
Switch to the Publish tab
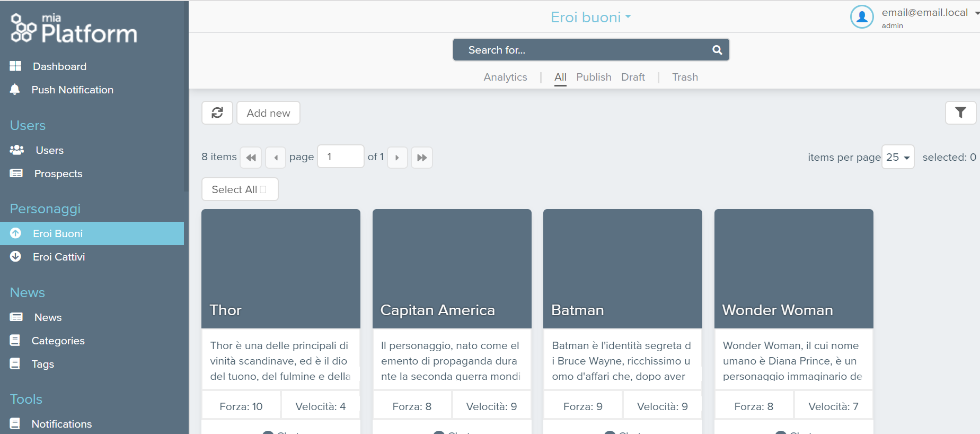(x=594, y=77)
